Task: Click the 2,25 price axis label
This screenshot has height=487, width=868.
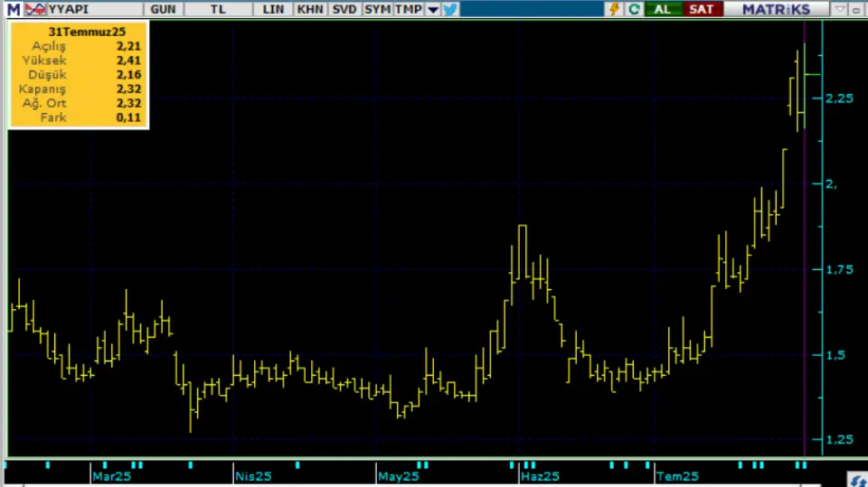Action: (x=839, y=98)
